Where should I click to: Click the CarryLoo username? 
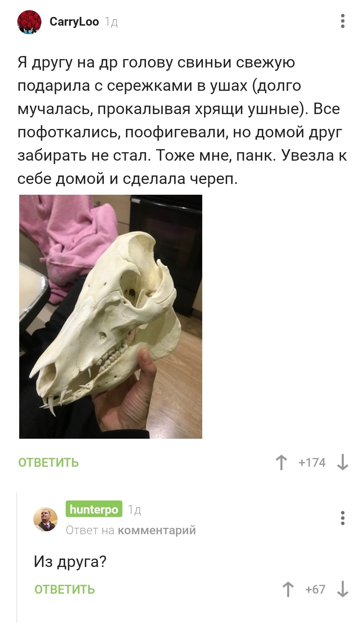(x=74, y=22)
